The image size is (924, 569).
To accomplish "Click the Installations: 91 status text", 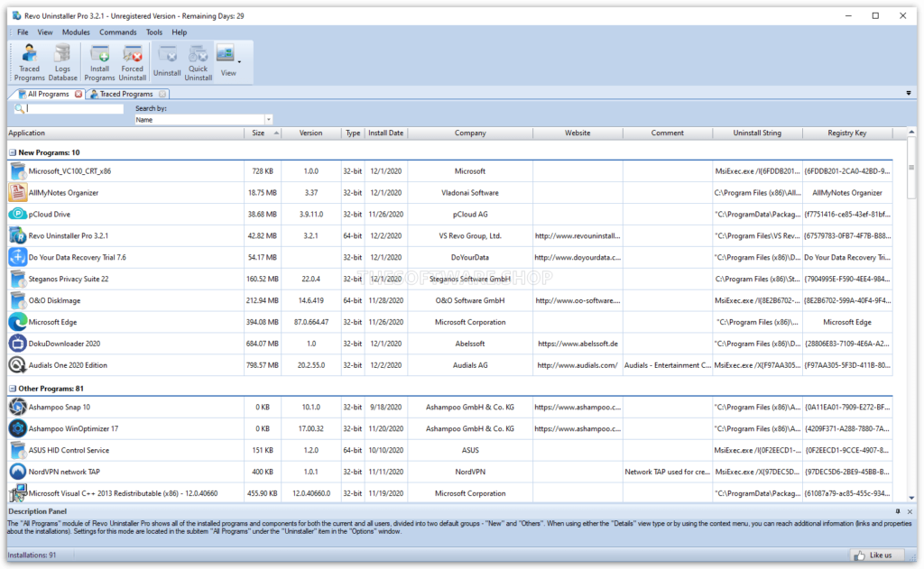I will coord(32,555).
